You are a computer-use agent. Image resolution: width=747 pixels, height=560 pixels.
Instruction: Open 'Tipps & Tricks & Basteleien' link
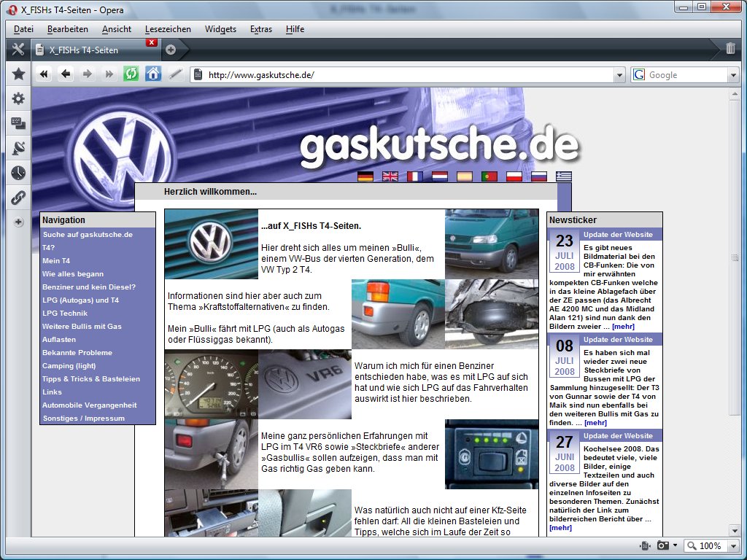coord(91,378)
